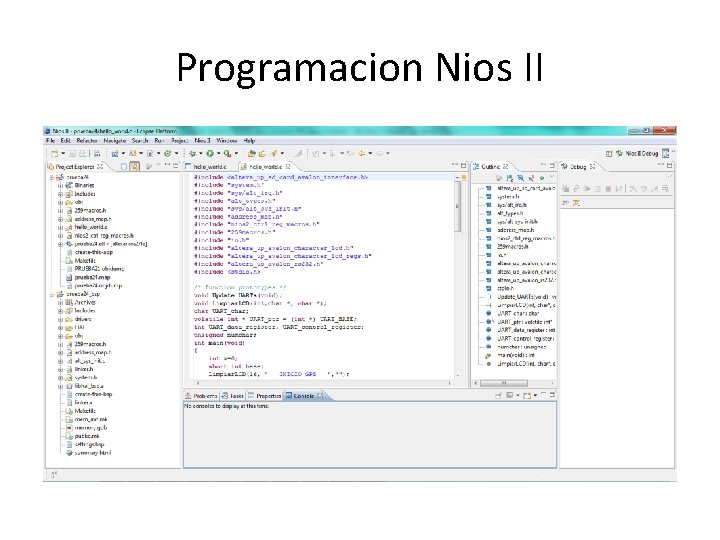Collapse the prueba24_bsp project node
Viewport: 720px width, 540px height.
[52, 294]
